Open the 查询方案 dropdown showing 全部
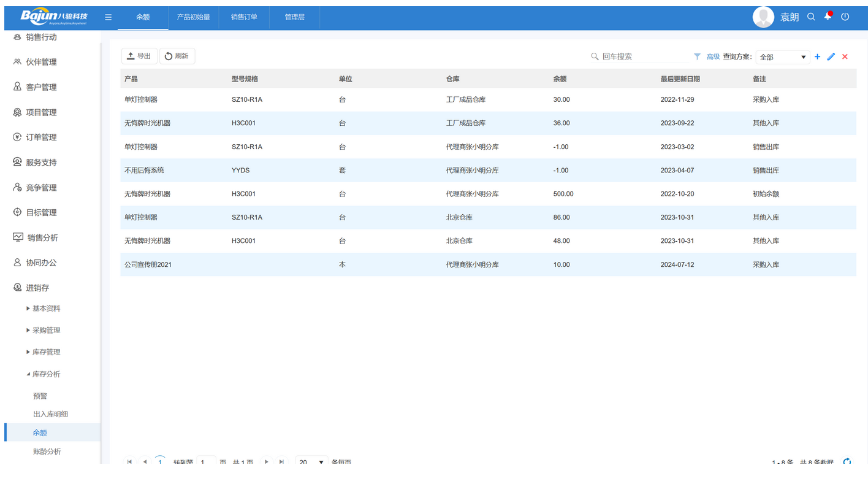The width and height of the screenshot is (868, 481). coord(782,57)
